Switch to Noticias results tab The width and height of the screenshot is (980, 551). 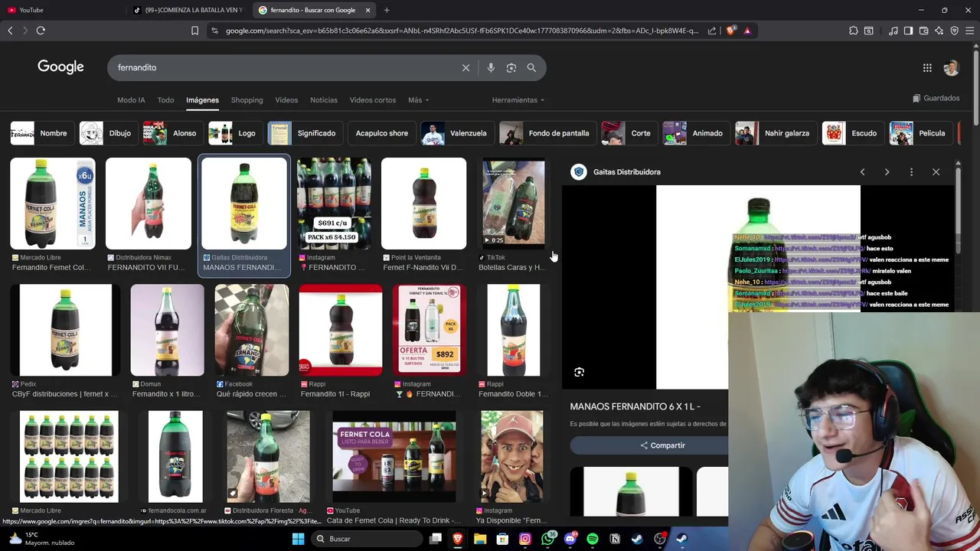324,100
